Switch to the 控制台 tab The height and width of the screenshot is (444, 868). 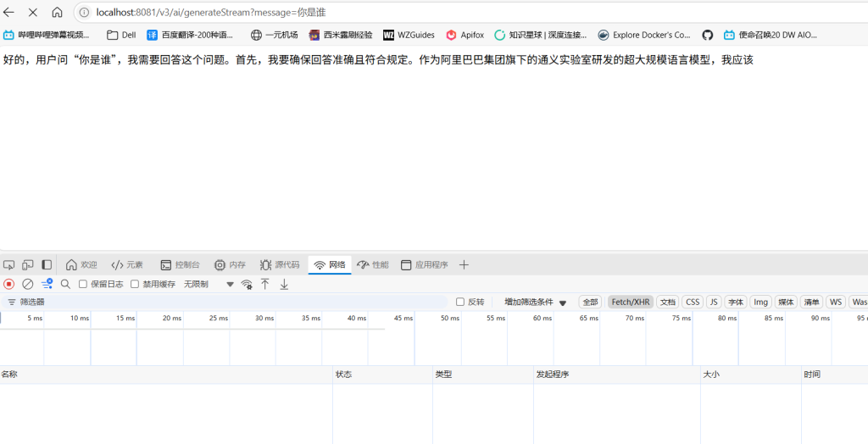point(181,265)
